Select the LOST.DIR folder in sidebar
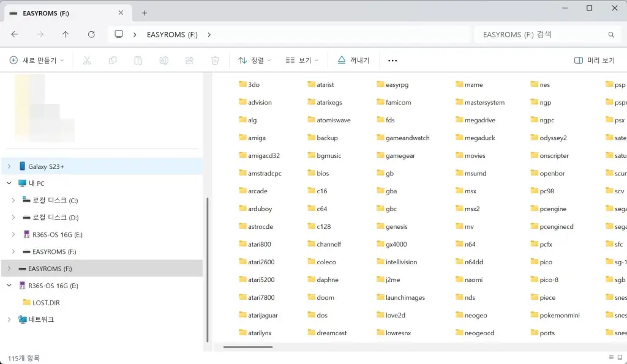This screenshot has height=364, width=627. click(x=46, y=302)
